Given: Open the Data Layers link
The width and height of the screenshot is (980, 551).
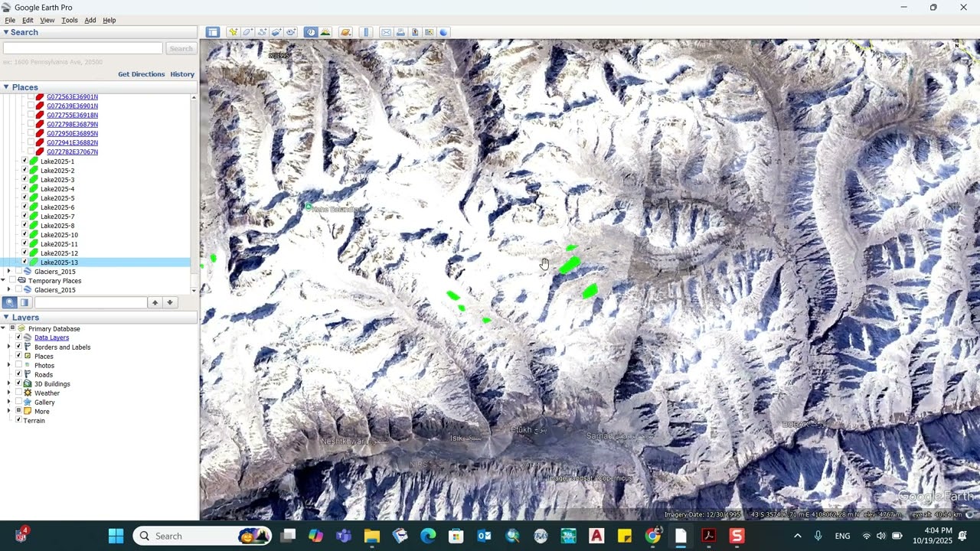Looking at the screenshot, I should point(51,337).
